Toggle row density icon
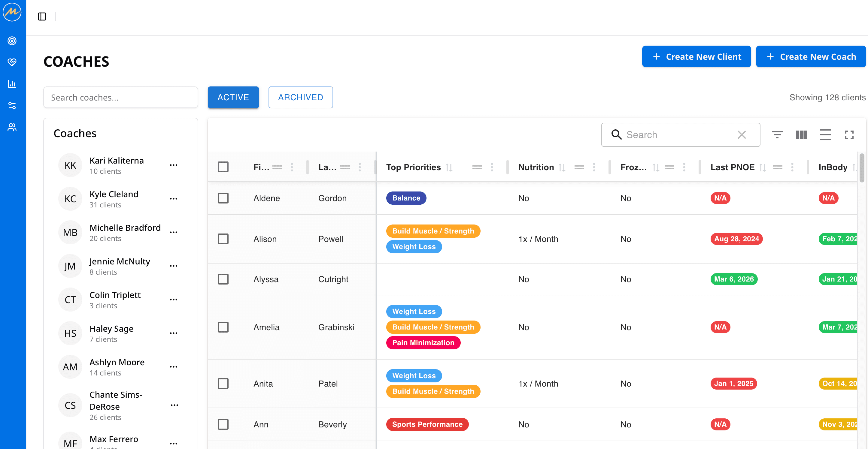Image resolution: width=868 pixels, height=449 pixels. pos(825,135)
